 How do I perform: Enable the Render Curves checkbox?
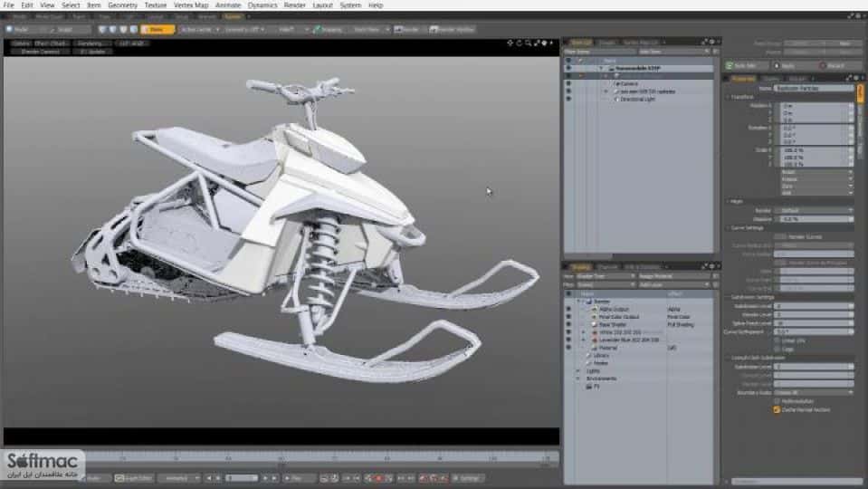pyautogui.click(x=779, y=237)
